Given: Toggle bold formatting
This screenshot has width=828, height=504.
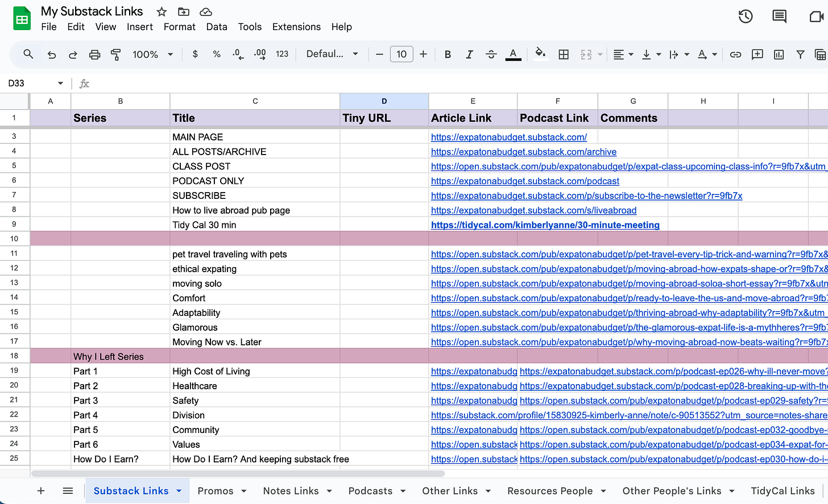Looking at the screenshot, I should [x=448, y=54].
